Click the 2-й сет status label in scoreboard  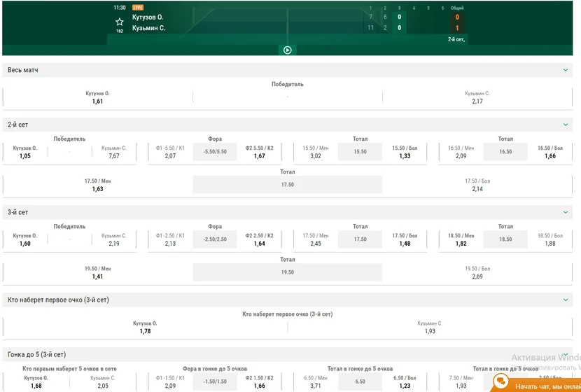point(456,39)
